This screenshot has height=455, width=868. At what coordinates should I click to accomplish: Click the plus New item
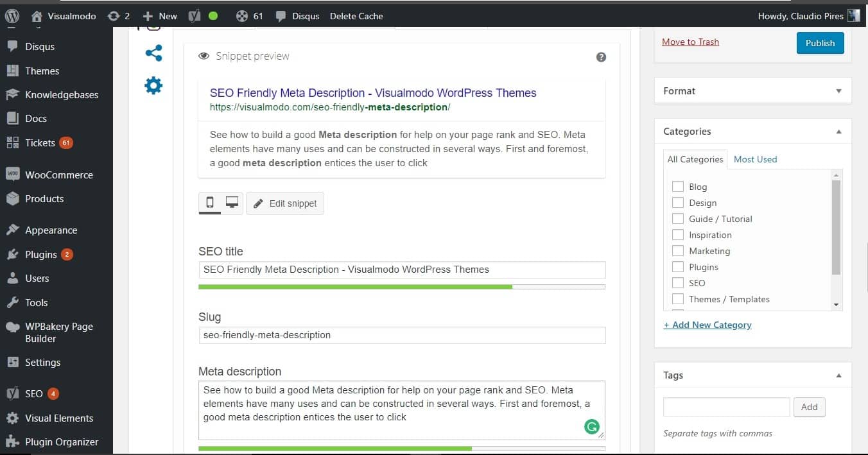(x=159, y=16)
